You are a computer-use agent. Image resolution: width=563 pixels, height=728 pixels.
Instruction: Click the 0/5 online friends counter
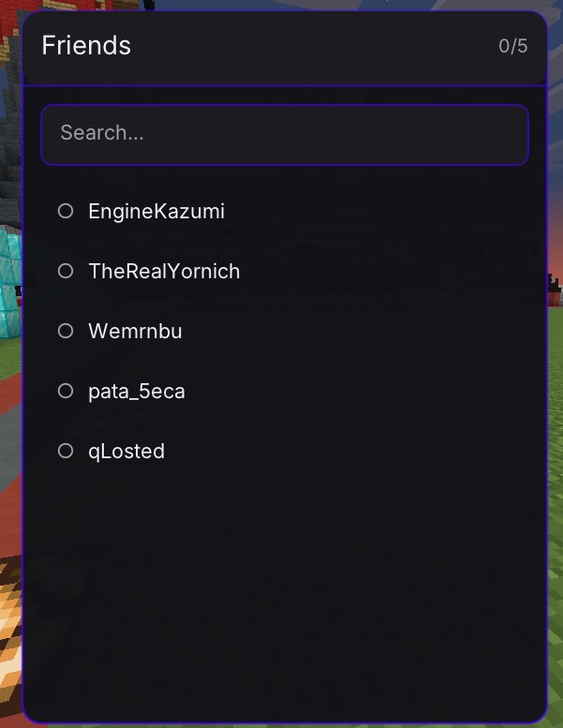coord(512,46)
